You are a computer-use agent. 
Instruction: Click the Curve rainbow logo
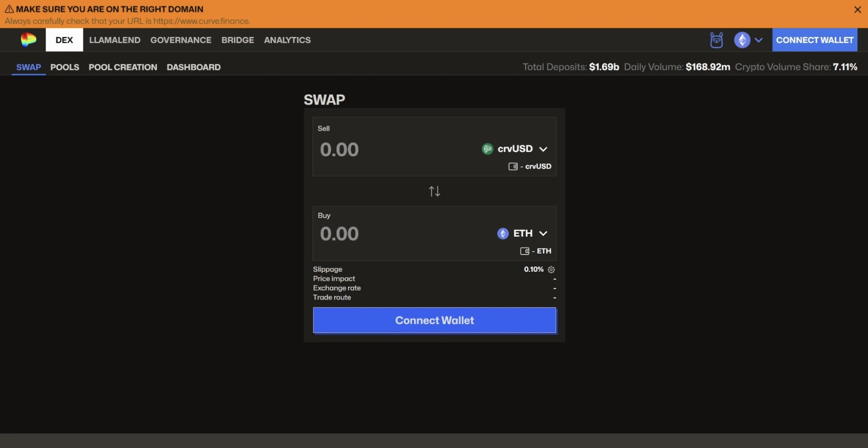(28, 40)
